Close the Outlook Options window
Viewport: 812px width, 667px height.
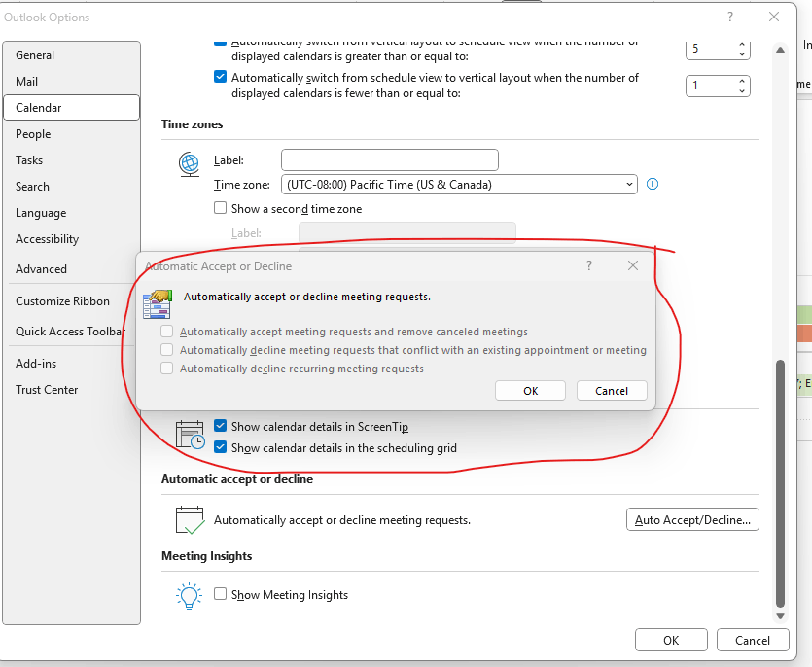(774, 18)
